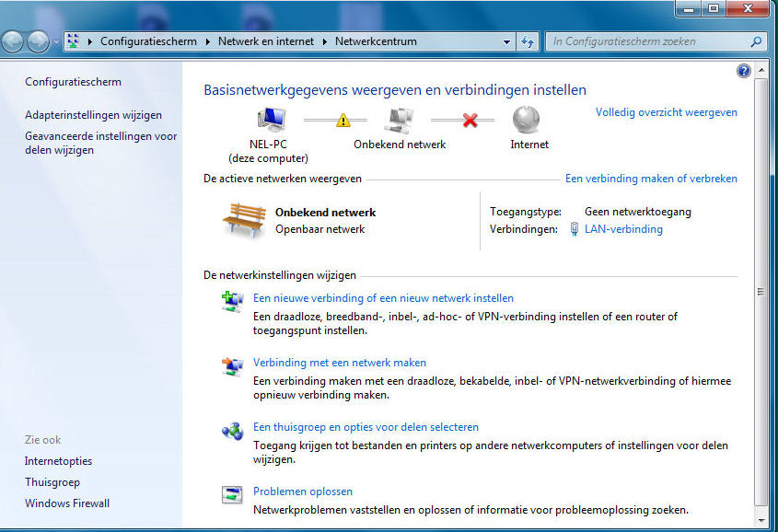Expand the arrow after Configuratiescherm breadcrumb
The image size is (778, 532).
point(207,41)
